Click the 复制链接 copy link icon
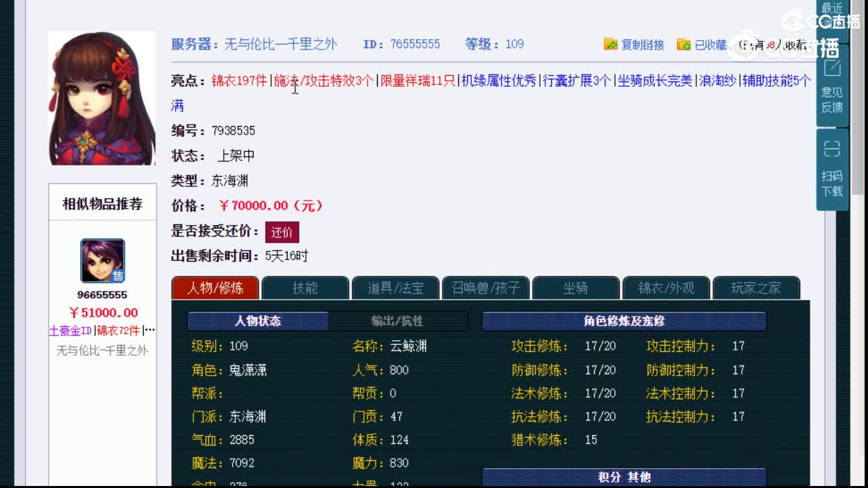This screenshot has width=868, height=488. click(x=611, y=44)
